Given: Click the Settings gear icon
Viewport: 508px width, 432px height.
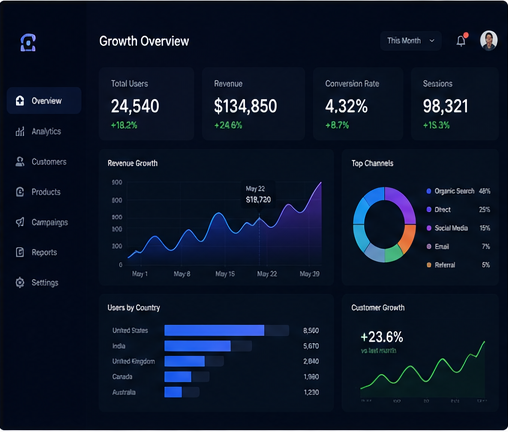Looking at the screenshot, I should (x=20, y=283).
